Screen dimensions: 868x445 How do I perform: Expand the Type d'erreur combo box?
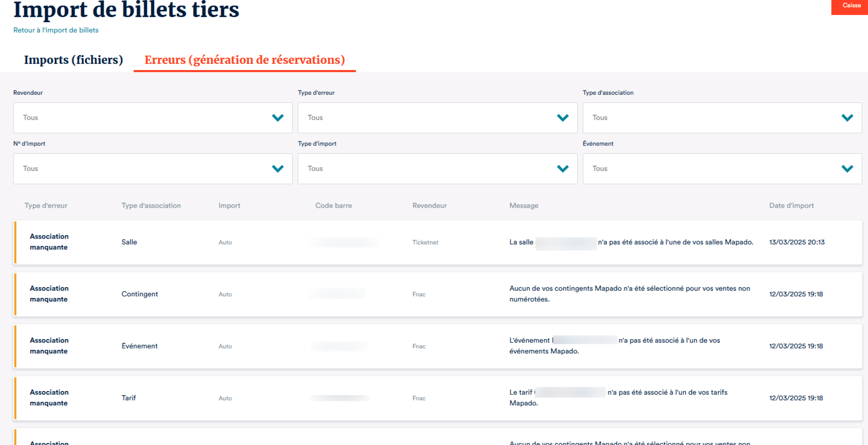coord(437,118)
